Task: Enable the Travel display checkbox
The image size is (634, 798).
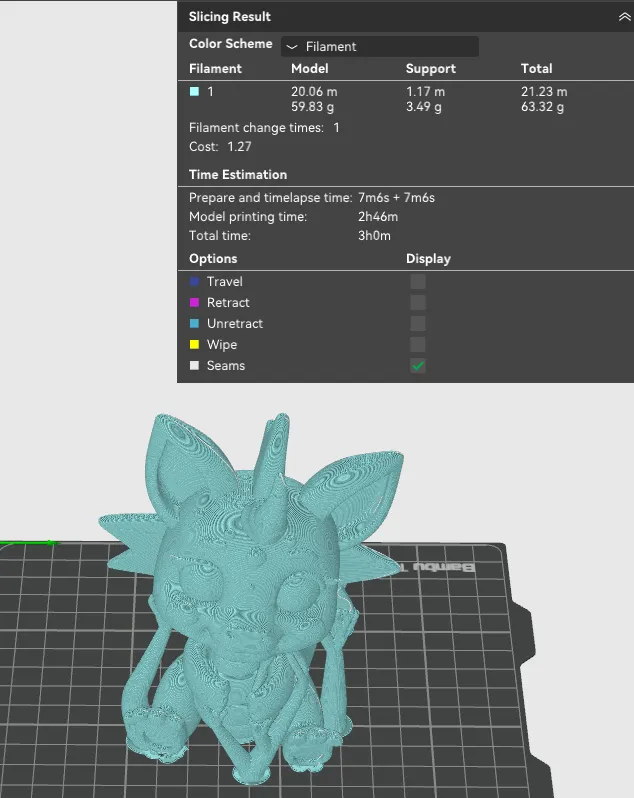Action: [418, 281]
